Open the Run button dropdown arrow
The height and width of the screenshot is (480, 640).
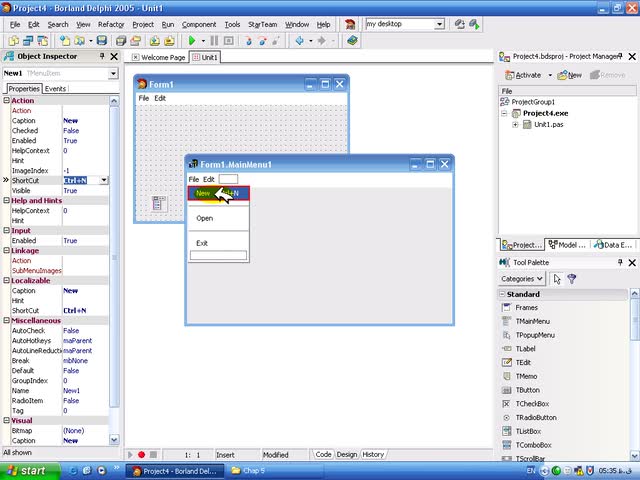203,41
